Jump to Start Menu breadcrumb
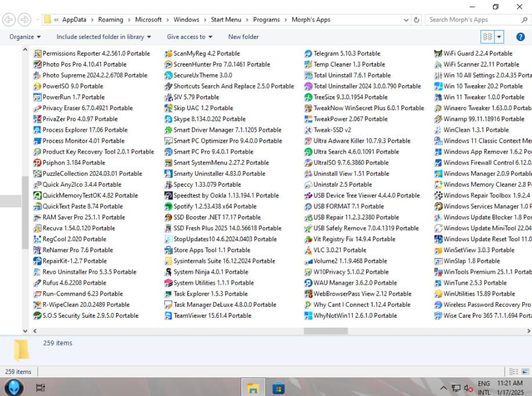The width and height of the screenshot is (532, 396). pyautogui.click(x=226, y=20)
